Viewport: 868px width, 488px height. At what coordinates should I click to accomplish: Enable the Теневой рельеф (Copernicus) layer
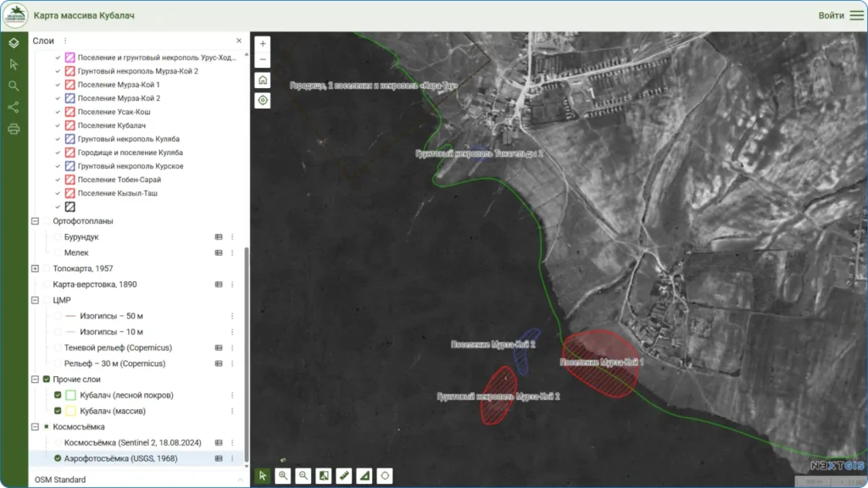(x=58, y=347)
